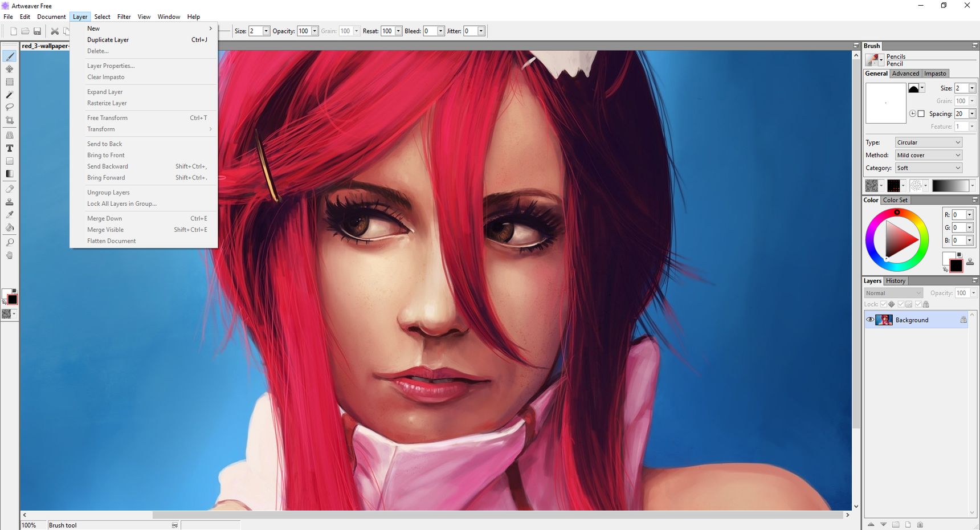Open the Select menu

[102, 17]
